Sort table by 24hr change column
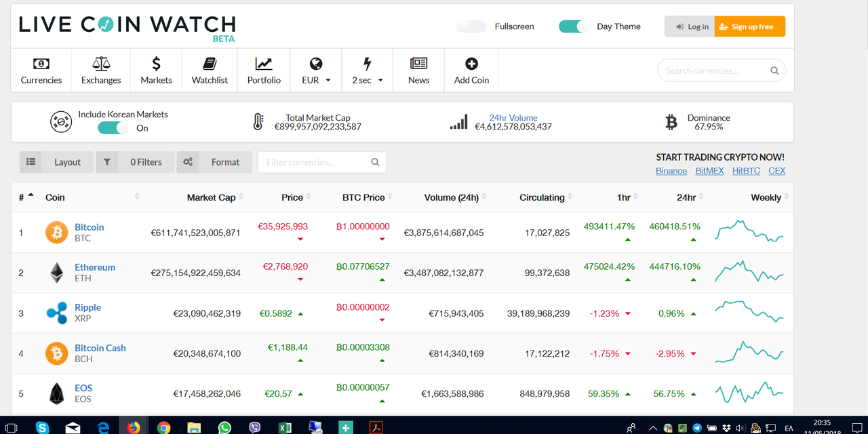This screenshot has width=868, height=434. tap(690, 197)
